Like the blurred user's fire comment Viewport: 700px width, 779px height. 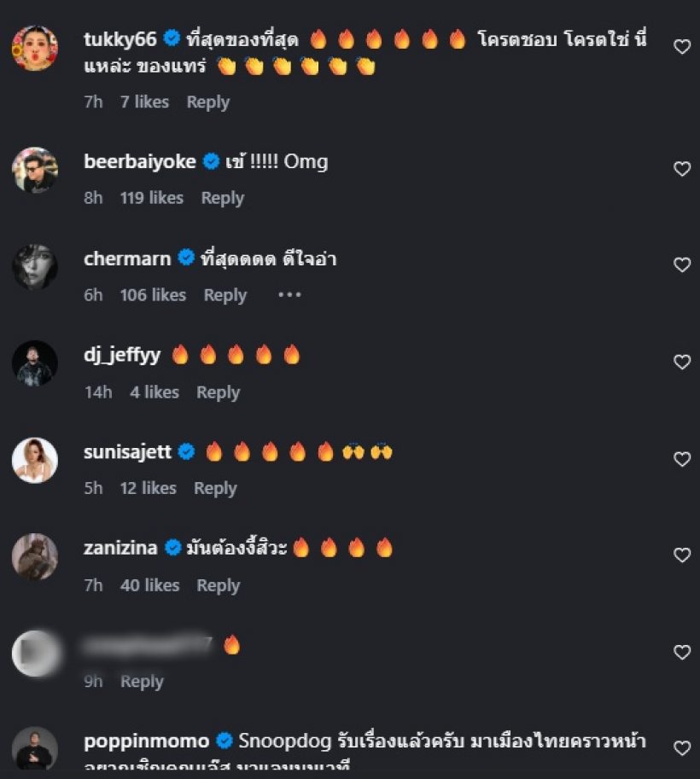(682, 653)
